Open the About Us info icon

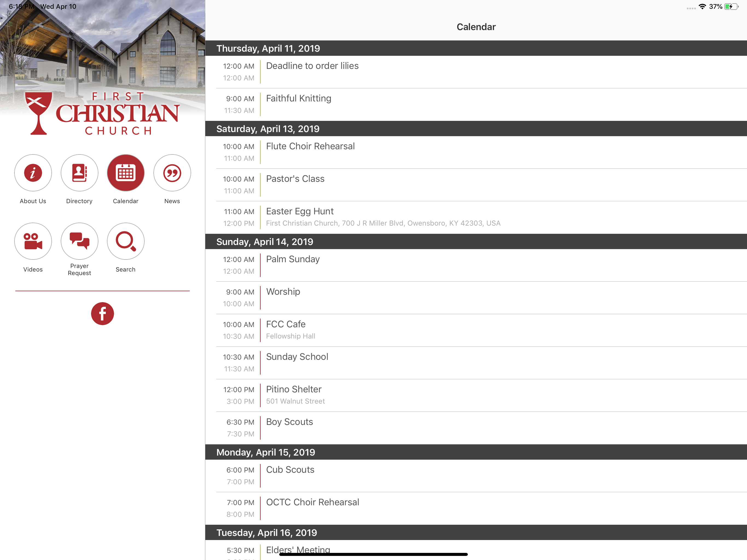pos(33,173)
